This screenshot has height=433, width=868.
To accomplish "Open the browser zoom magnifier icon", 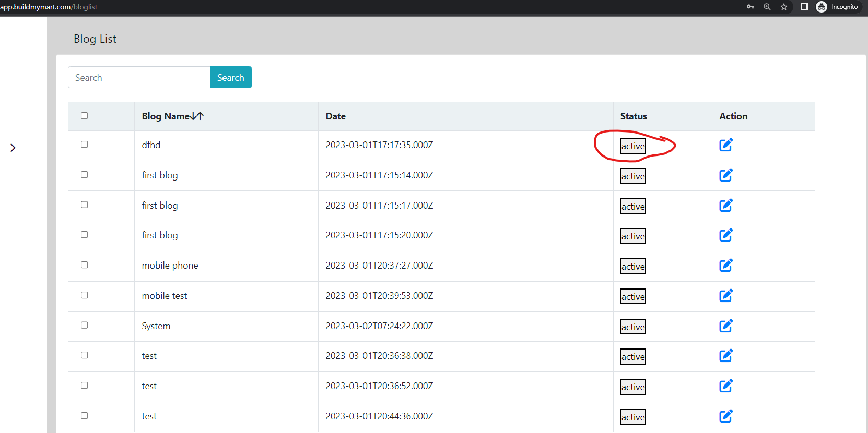I will [x=767, y=7].
